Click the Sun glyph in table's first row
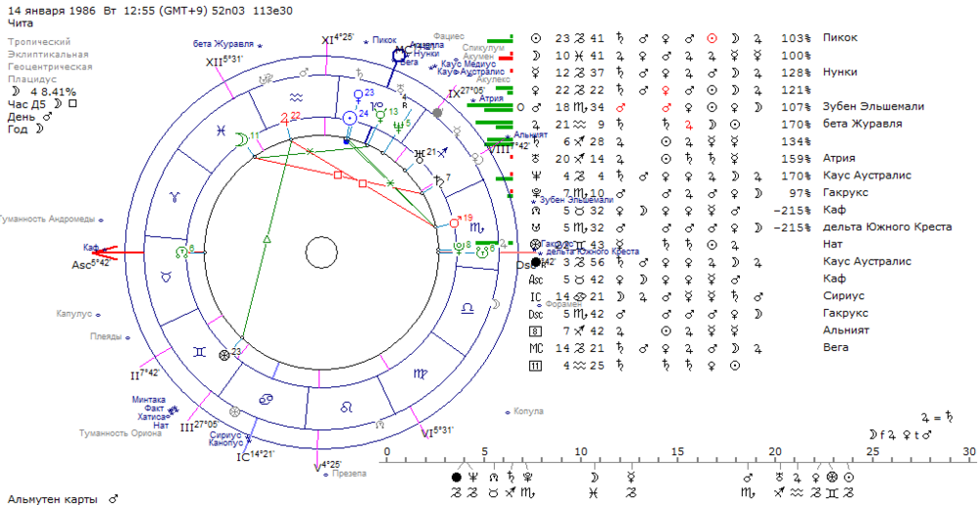 click(536, 38)
